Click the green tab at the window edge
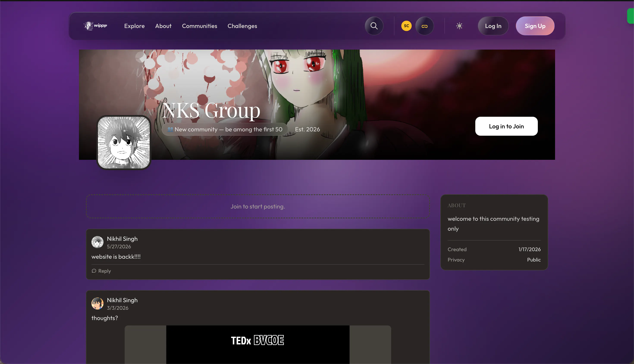Image resolution: width=634 pixels, height=364 pixels. click(x=630, y=16)
